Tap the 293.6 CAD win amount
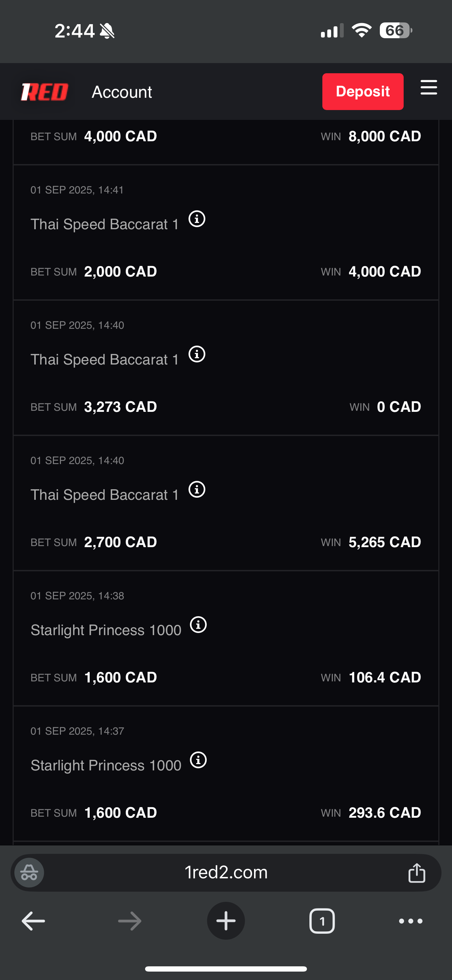This screenshot has height=980, width=452. pos(384,812)
